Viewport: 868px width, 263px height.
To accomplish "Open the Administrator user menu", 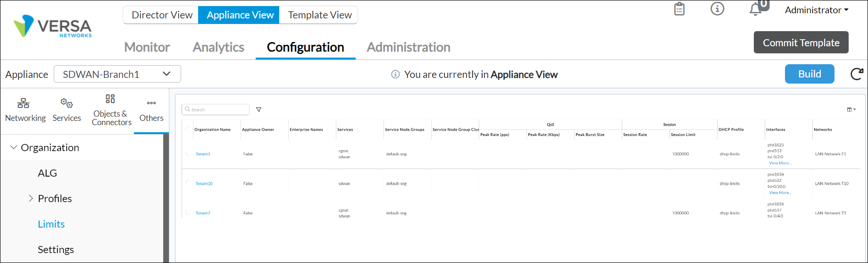I will (x=816, y=10).
